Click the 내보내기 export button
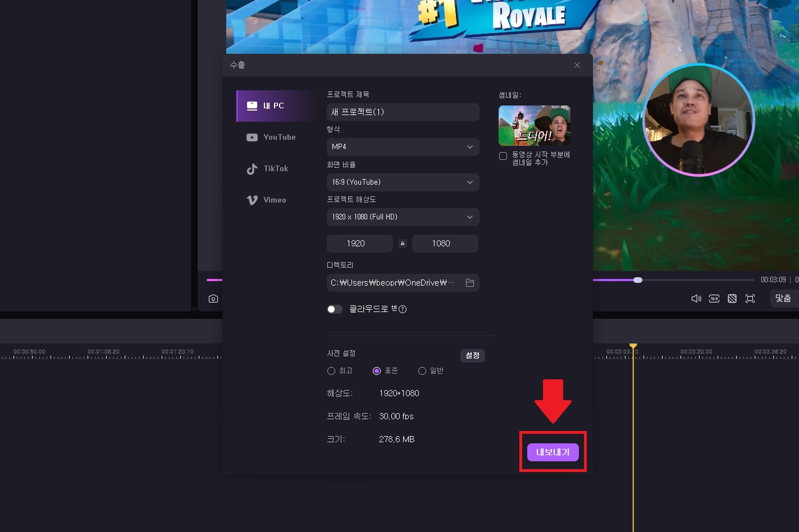This screenshot has height=532, width=799. pyautogui.click(x=553, y=452)
